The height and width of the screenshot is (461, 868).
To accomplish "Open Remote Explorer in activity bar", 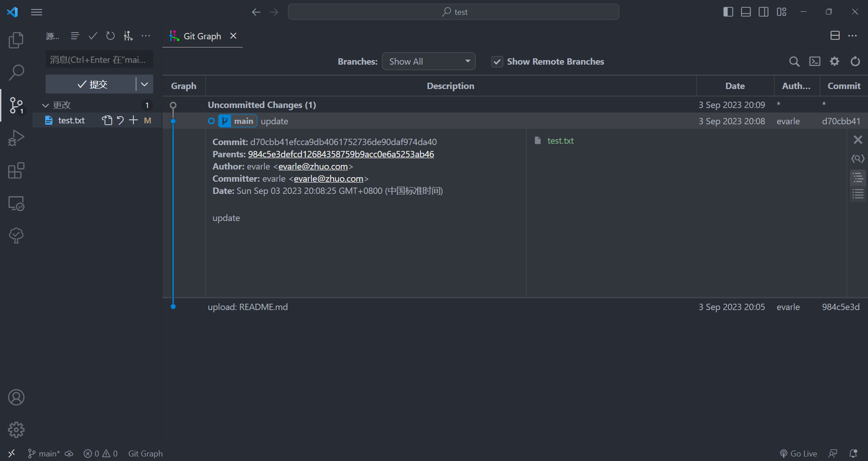I will [x=16, y=203].
